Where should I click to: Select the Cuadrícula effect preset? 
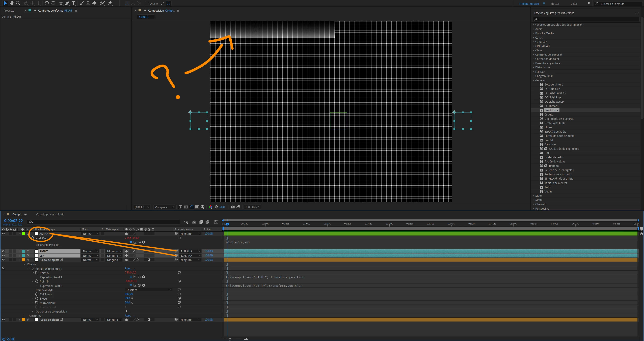[x=551, y=110]
